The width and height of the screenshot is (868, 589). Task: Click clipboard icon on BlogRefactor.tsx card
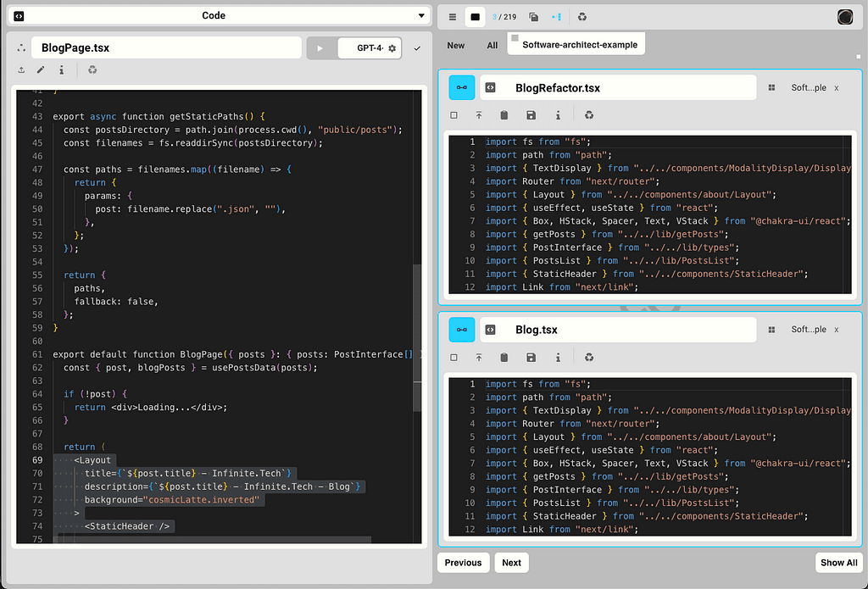[504, 115]
